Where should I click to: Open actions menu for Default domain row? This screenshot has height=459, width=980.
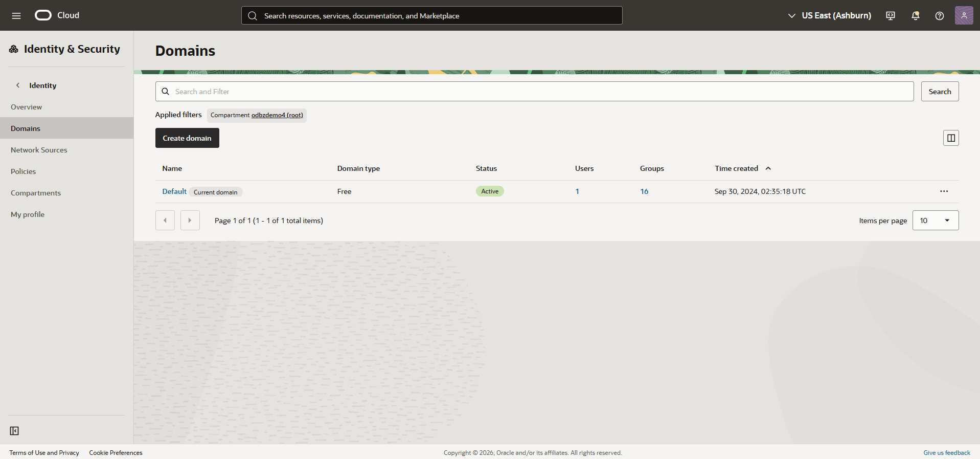pyautogui.click(x=944, y=191)
